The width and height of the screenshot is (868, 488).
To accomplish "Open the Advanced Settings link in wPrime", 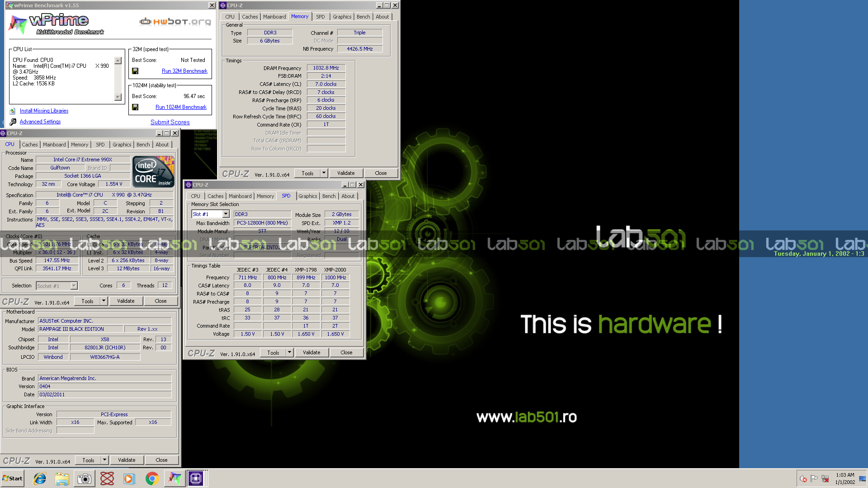I will pos(40,122).
